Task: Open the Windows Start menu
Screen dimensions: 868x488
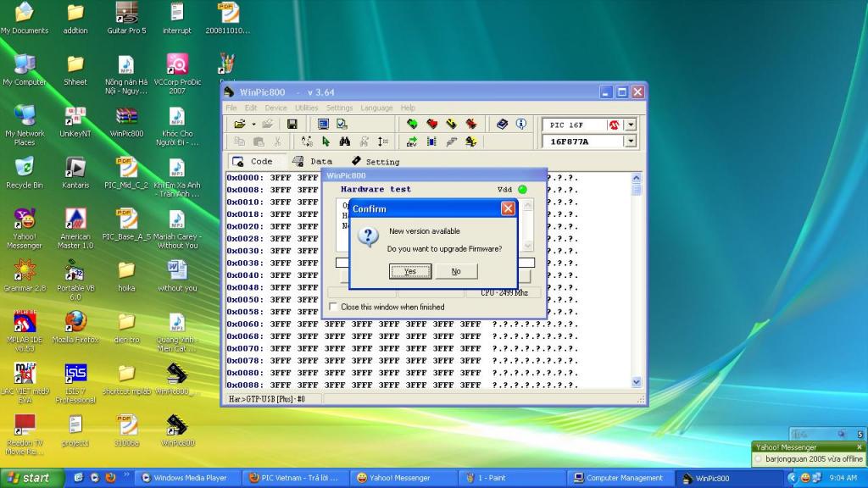Action: 27,478
